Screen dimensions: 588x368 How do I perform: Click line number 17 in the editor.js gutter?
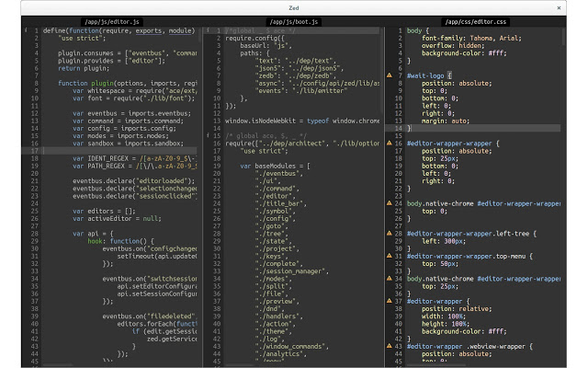35,151
